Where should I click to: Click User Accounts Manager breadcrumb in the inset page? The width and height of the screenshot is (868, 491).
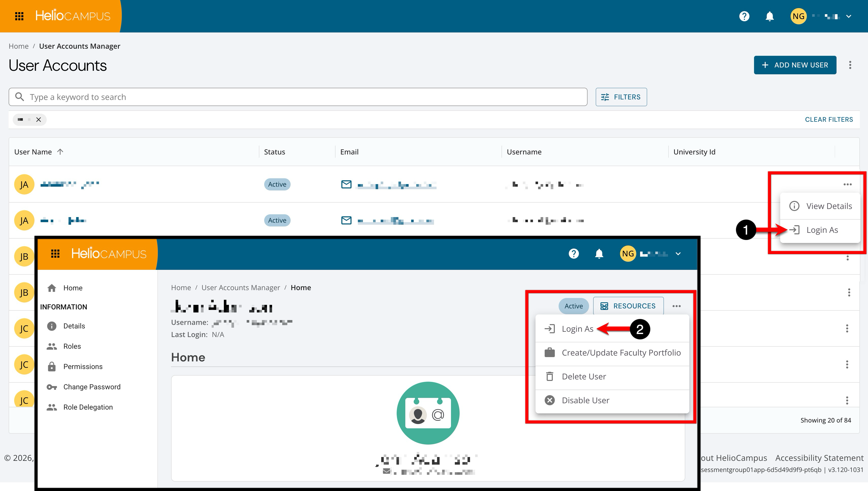241,288
